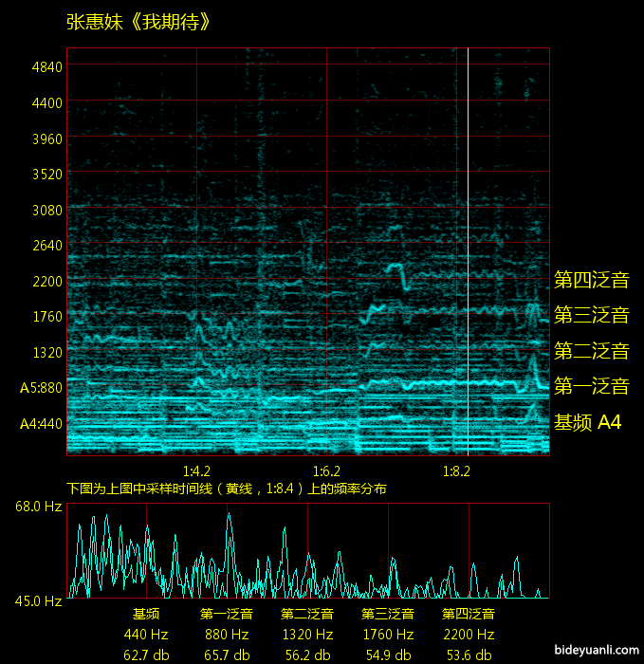The image size is (644, 664).
Task: Click the A4:440 frequency axis label
Action: [41, 423]
